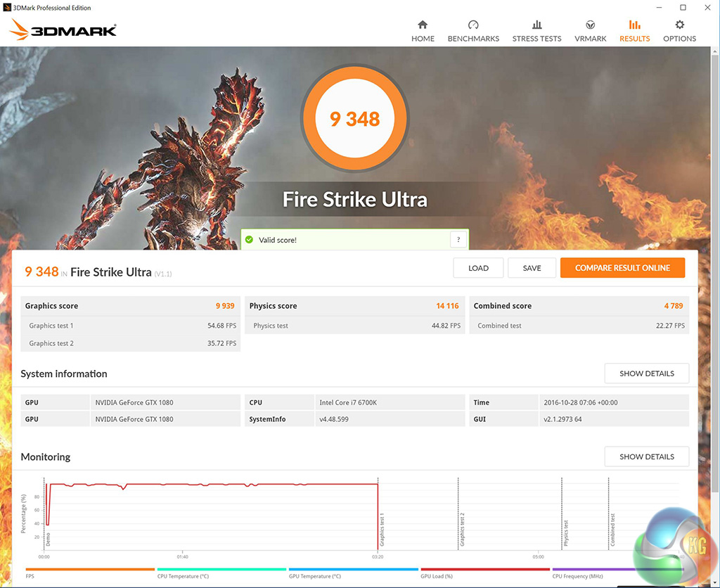The height and width of the screenshot is (588, 720).
Task: Open the OPTIONS tab label
Action: pos(680,39)
